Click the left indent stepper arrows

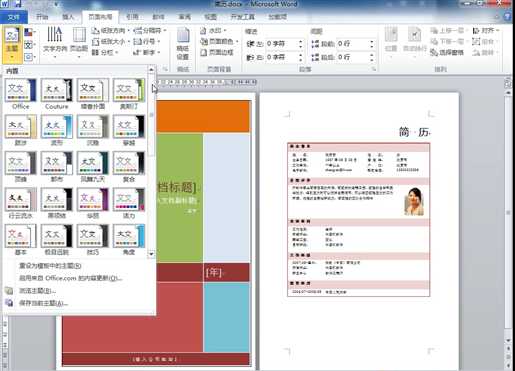pos(300,44)
